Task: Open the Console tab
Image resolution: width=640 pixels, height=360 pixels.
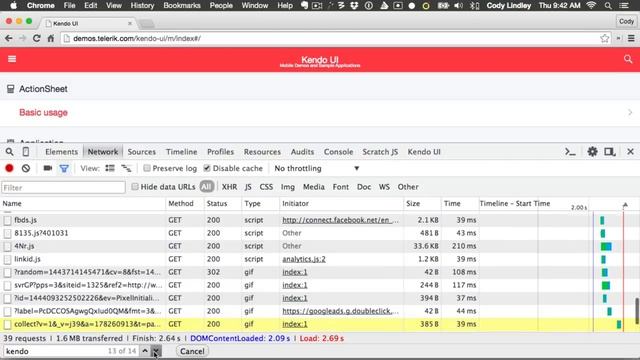Action: [x=338, y=152]
